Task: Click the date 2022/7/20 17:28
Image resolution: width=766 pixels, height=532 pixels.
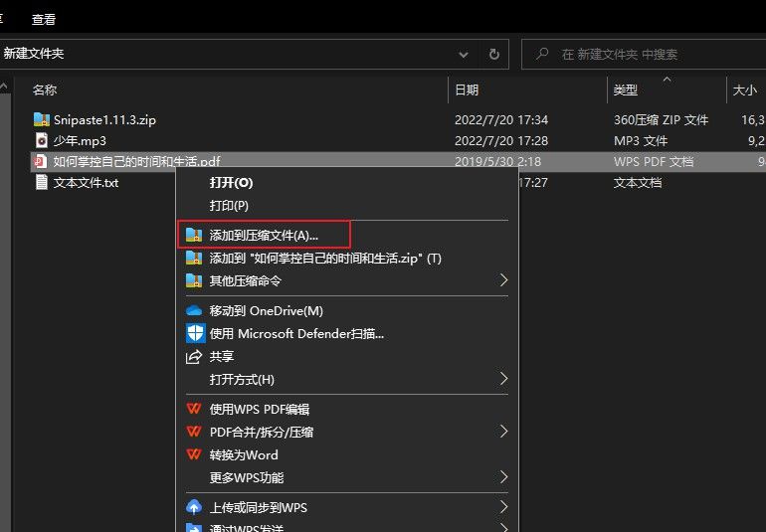Action: pyautogui.click(x=501, y=140)
